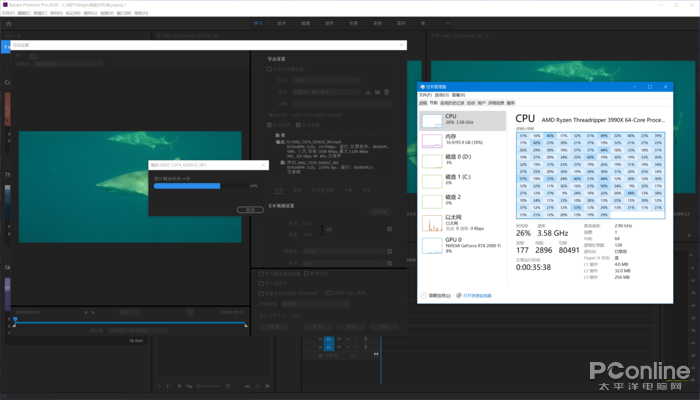Enable the 使用预览 checkbox

click(306, 274)
